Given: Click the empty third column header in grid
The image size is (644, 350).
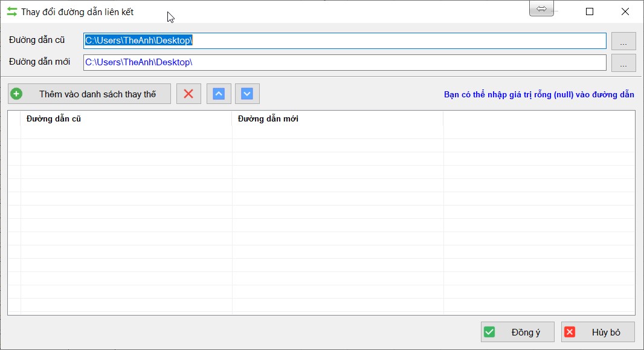Looking at the screenshot, I should [x=538, y=119].
